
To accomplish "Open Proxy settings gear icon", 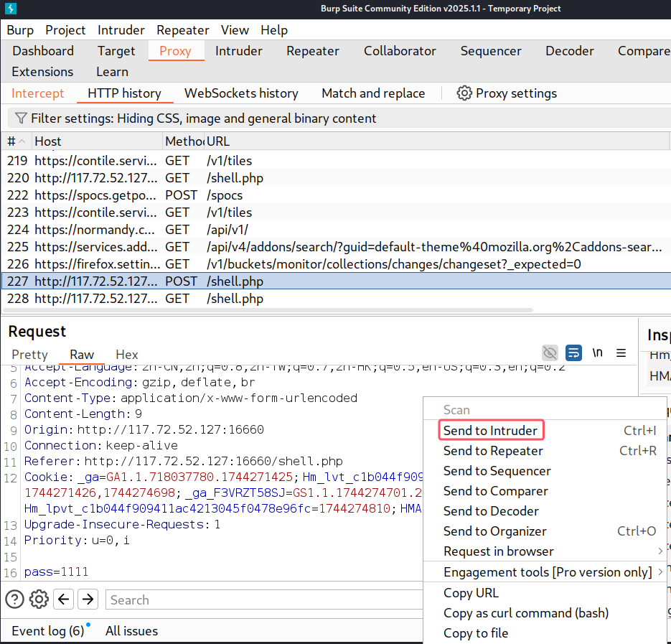I will coord(464,93).
